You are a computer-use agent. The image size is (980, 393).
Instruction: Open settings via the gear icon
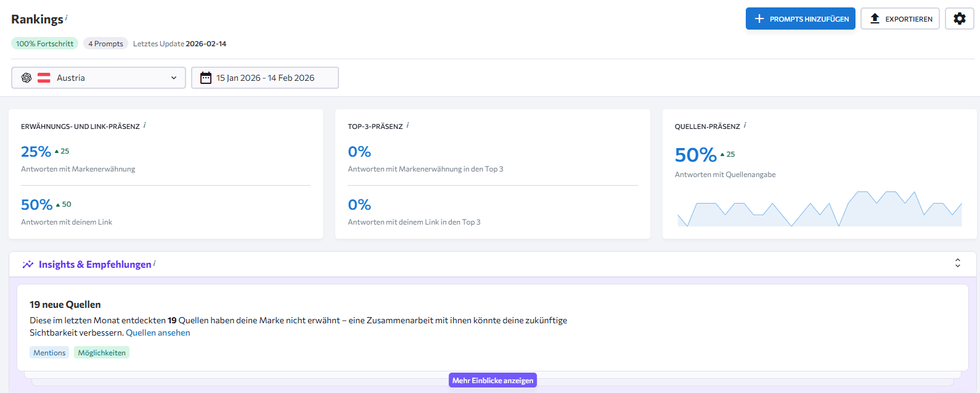(x=959, y=19)
